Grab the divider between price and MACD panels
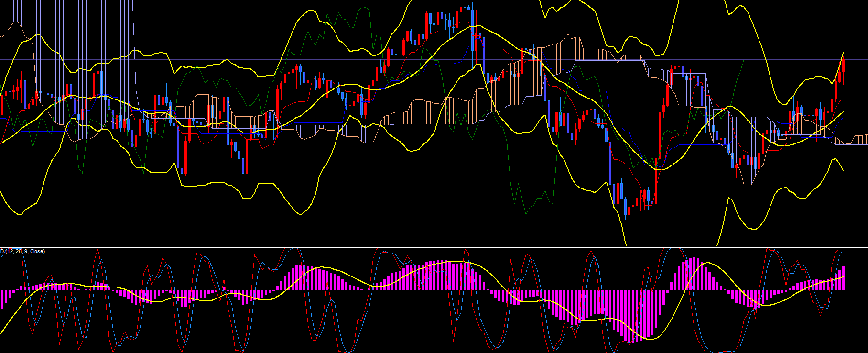Viewport: 868px width, 353px height. pyautogui.click(x=434, y=247)
